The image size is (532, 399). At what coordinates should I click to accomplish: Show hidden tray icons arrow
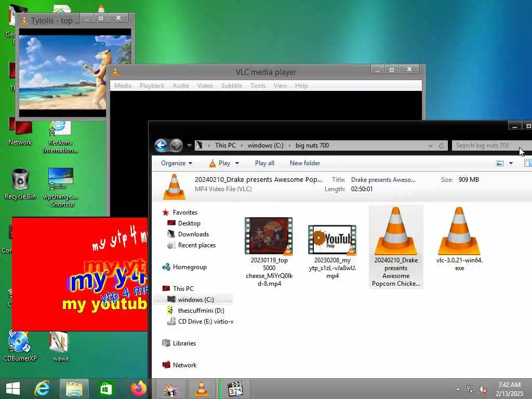click(458, 389)
